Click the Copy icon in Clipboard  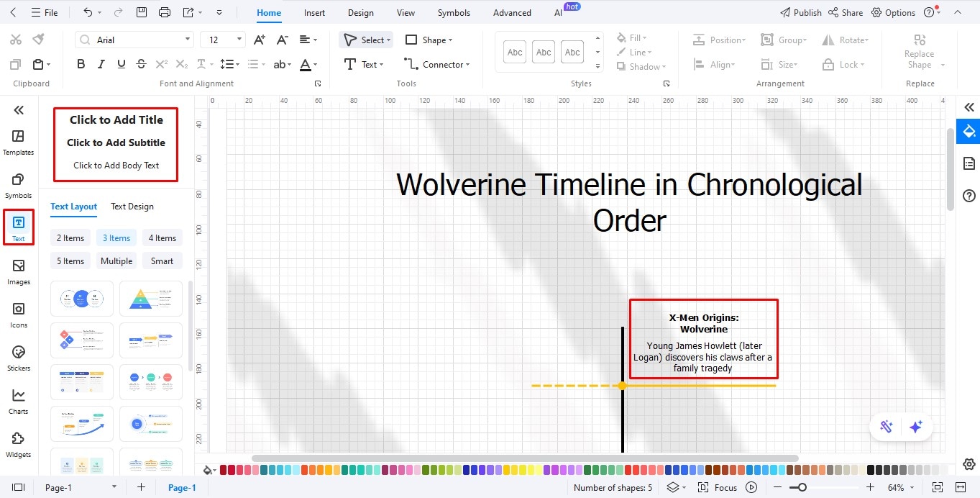pos(15,64)
